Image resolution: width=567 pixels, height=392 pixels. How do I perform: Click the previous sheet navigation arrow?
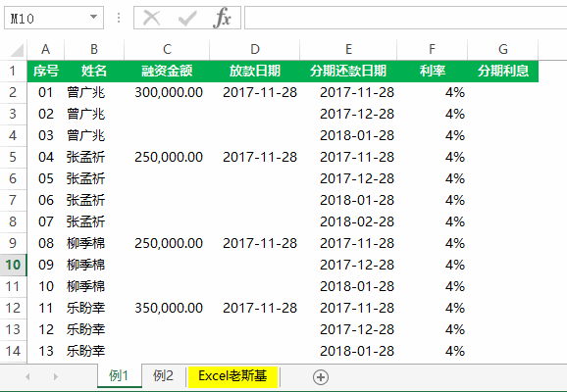point(27,377)
